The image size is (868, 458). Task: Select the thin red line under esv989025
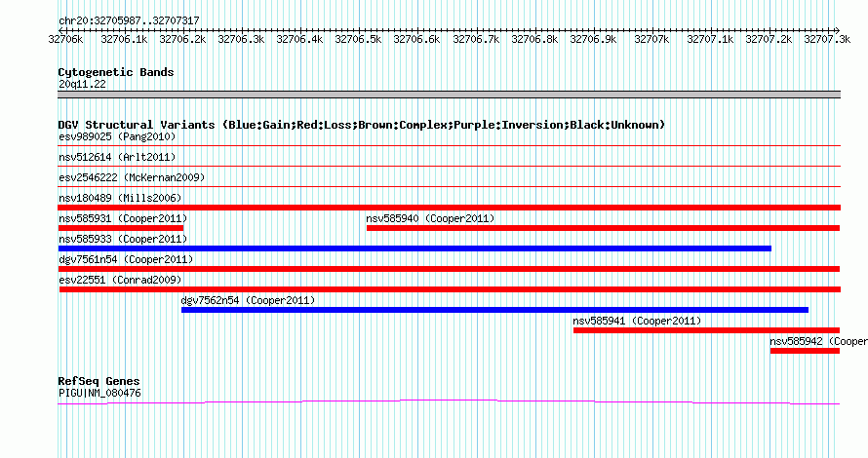tap(449, 145)
